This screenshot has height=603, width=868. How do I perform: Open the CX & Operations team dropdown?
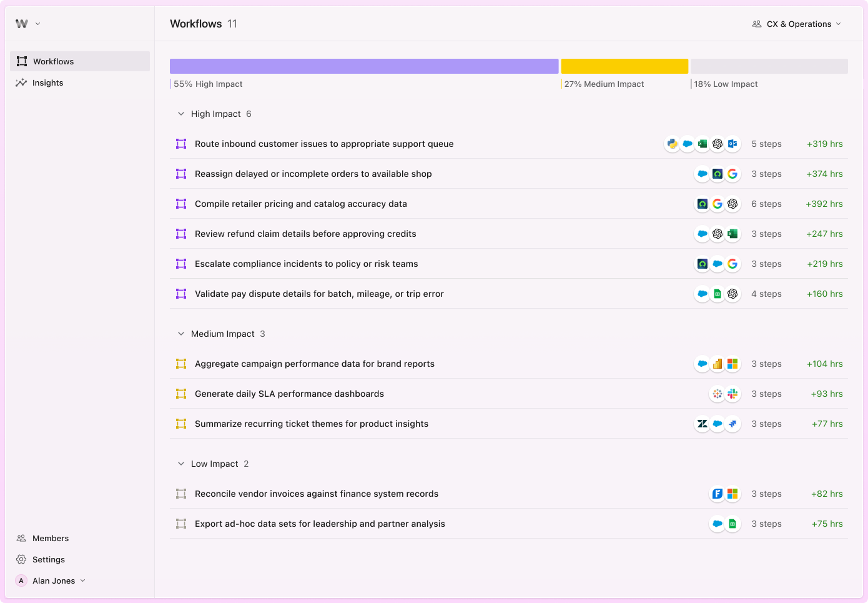pos(796,24)
